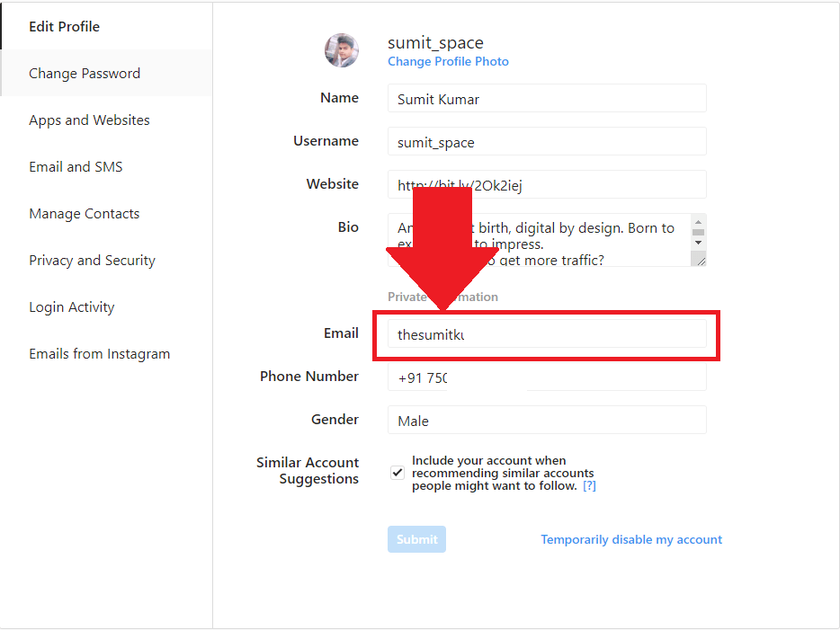Screen dimensions: 840x630
Task: Click the sumit_space username heading
Action: (x=435, y=43)
